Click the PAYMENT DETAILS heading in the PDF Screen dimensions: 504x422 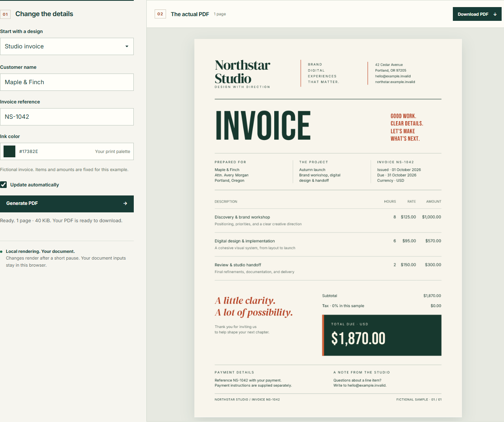(234, 372)
